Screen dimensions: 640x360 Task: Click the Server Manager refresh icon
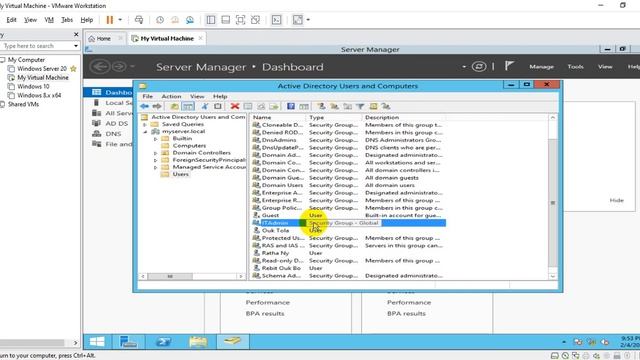click(479, 66)
